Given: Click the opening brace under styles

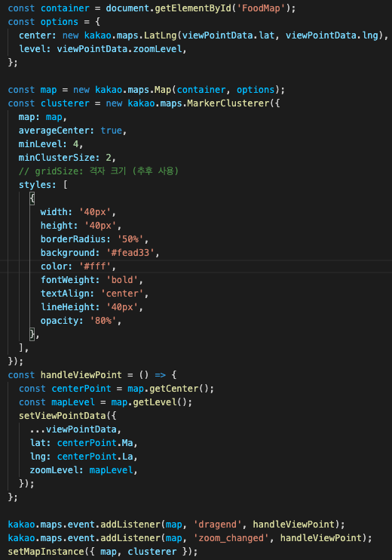Looking at the screenshot, I should (x=32, y=198).
